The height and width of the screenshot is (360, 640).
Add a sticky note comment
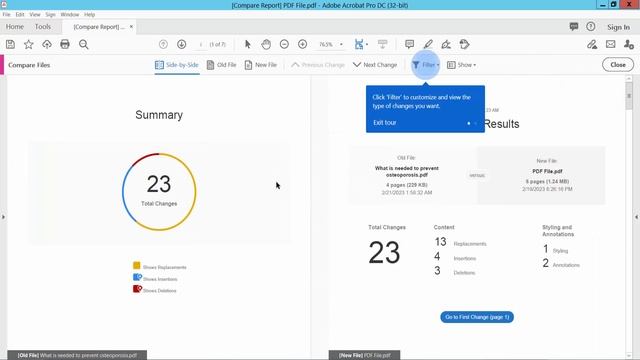[409, 44]
